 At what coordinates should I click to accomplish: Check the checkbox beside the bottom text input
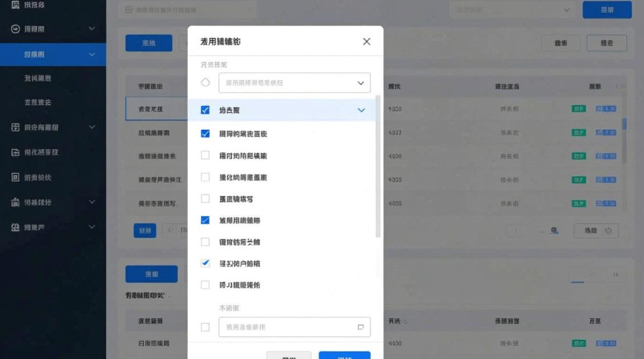[x=205, y=327]
